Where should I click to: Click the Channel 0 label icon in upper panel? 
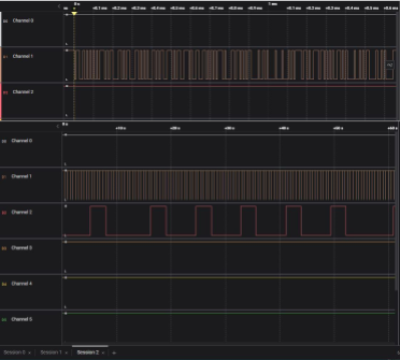tap(5, 21)
